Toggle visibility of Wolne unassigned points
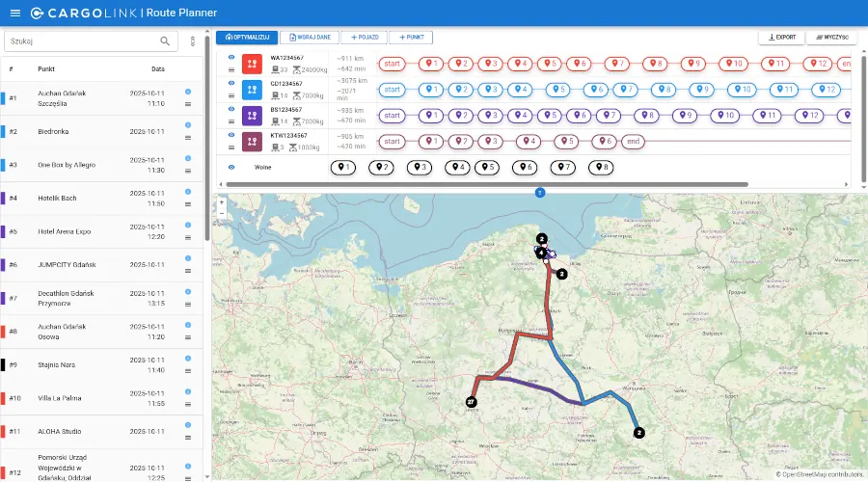 tap(231, 168)
